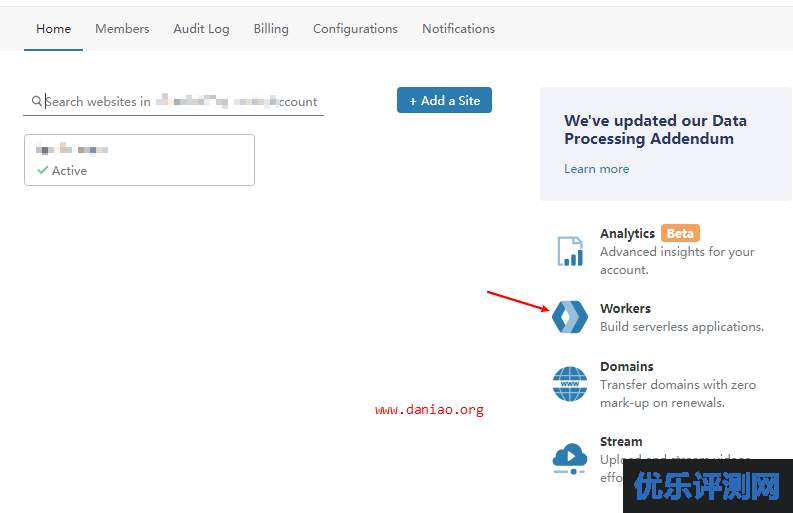This screenshot has width=793, height=513.
Task: Open the Active website card
Action: tap(139, 160)
